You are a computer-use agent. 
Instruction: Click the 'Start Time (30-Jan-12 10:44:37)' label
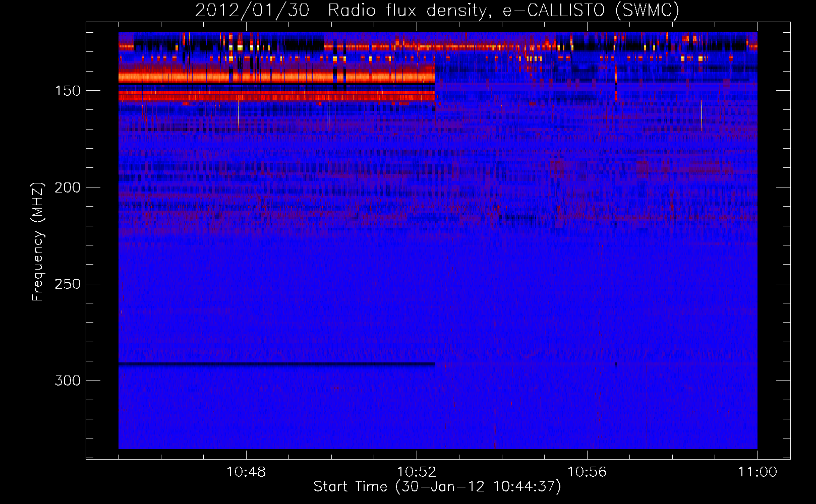click(437, 486)
